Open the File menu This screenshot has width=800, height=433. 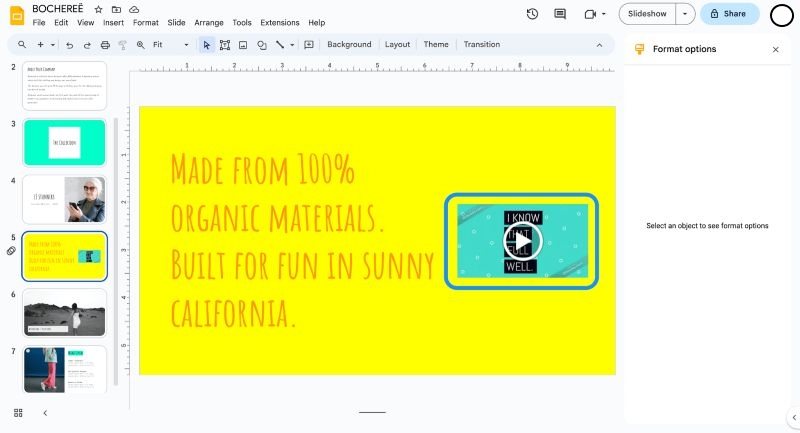[39, 22]
